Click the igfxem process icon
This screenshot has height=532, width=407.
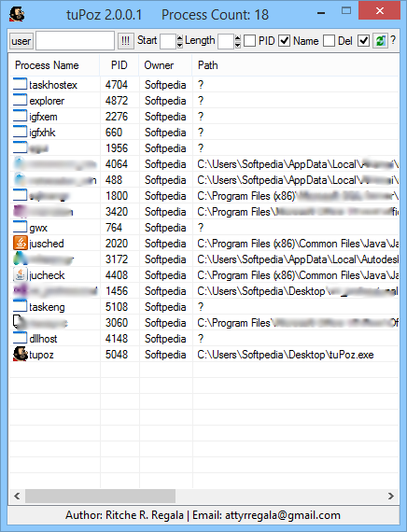tap(20, 116)
